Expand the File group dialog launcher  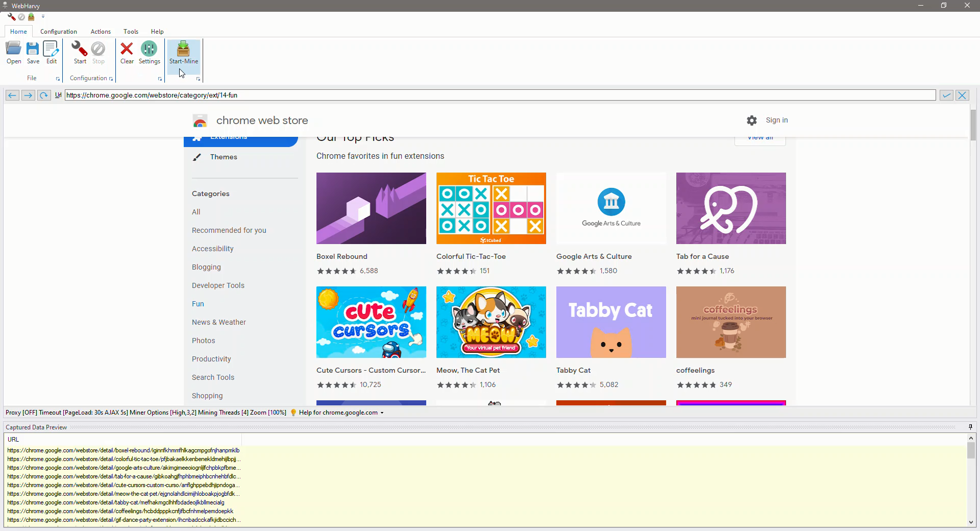tap(58, 79)
